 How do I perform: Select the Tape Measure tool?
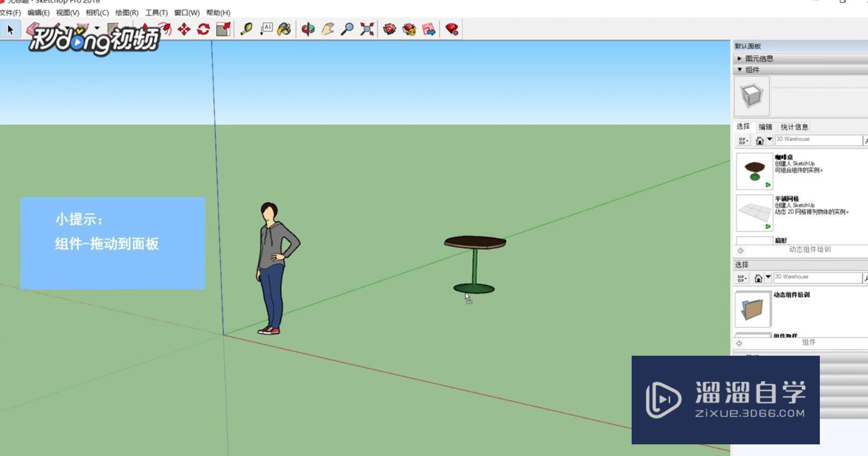pos(246,29)
